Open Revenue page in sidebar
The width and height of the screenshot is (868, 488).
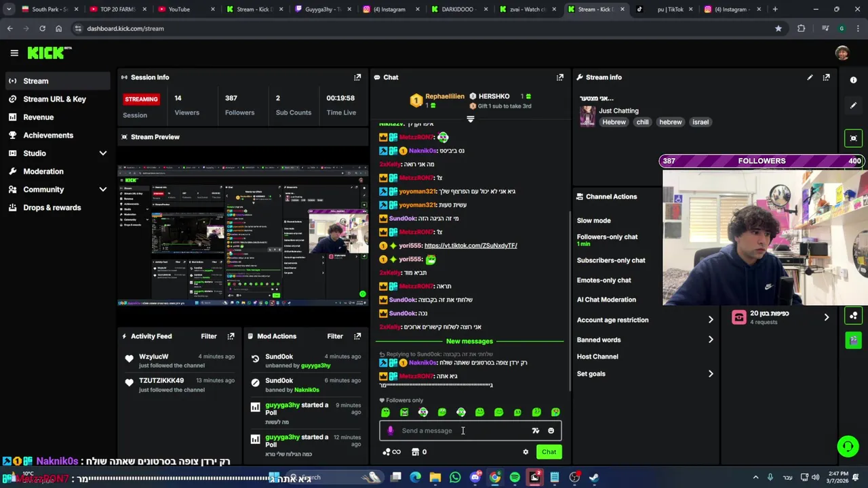pos(39,117)
